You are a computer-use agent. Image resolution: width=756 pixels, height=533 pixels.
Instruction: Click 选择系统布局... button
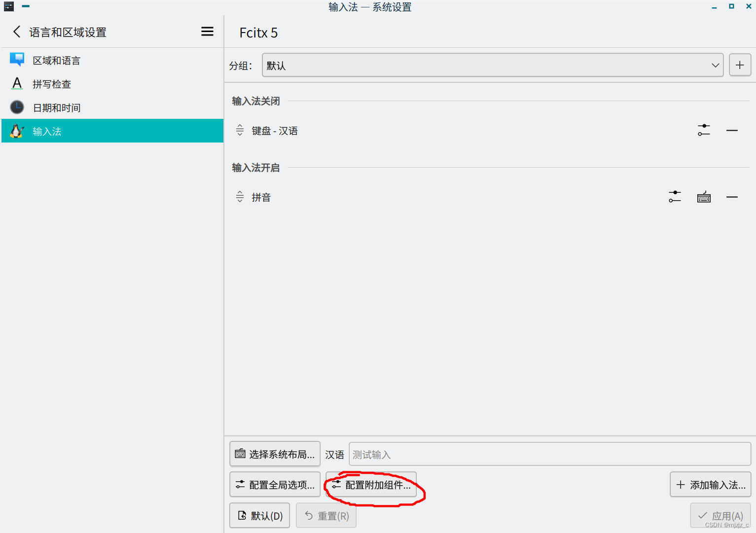275,454
